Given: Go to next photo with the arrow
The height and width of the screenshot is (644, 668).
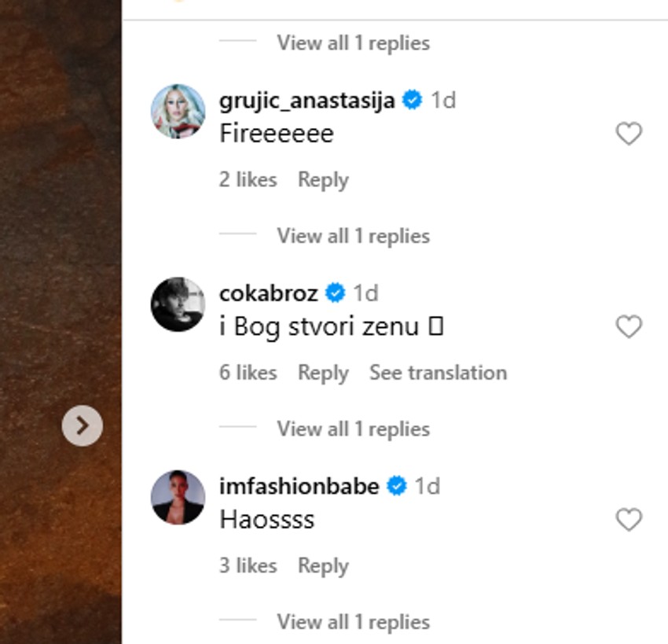Looking at the screenshot, I should click(83, 426).
